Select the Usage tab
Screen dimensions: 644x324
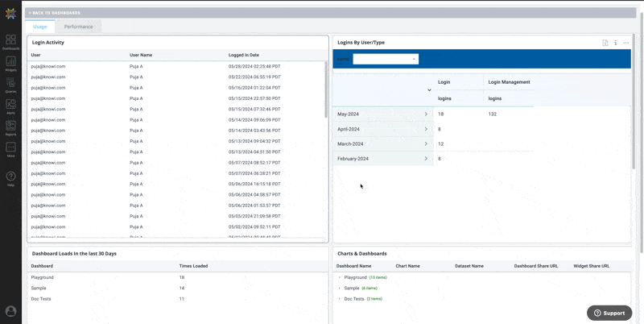tap(40, 27)
